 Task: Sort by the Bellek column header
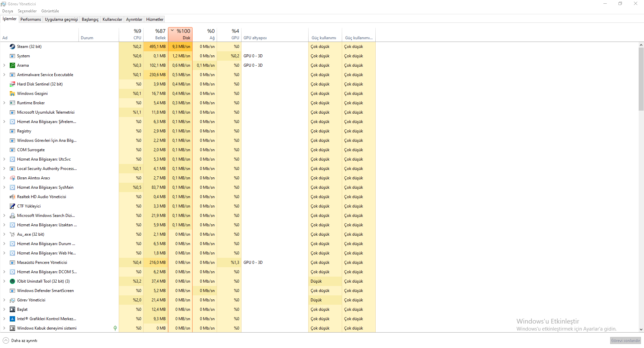tap(156, 35)
